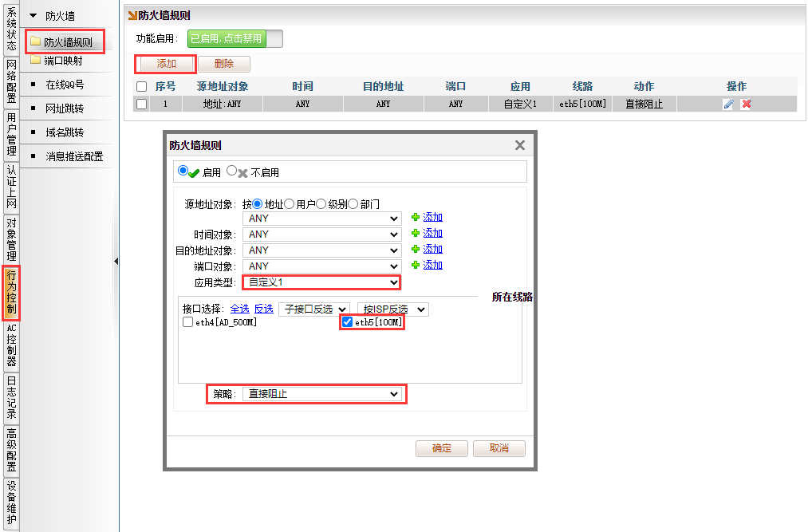Click the 全选 link

click(239, 309)
